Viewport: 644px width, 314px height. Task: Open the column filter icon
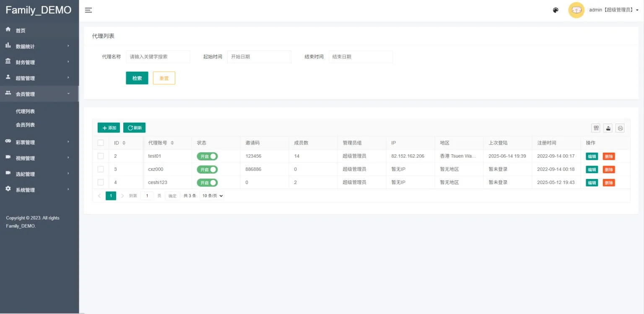click(596, 128)
